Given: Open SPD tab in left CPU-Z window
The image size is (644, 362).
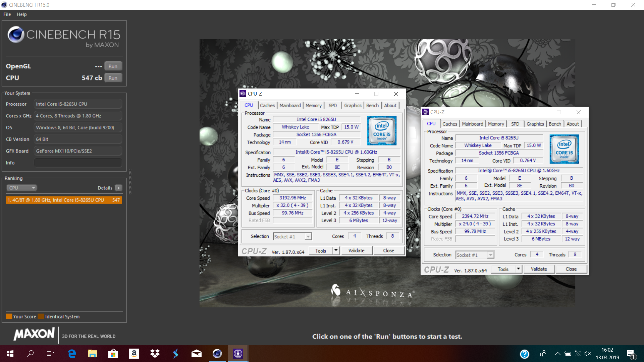Looking at the screenshot, I should pos(332,105).
